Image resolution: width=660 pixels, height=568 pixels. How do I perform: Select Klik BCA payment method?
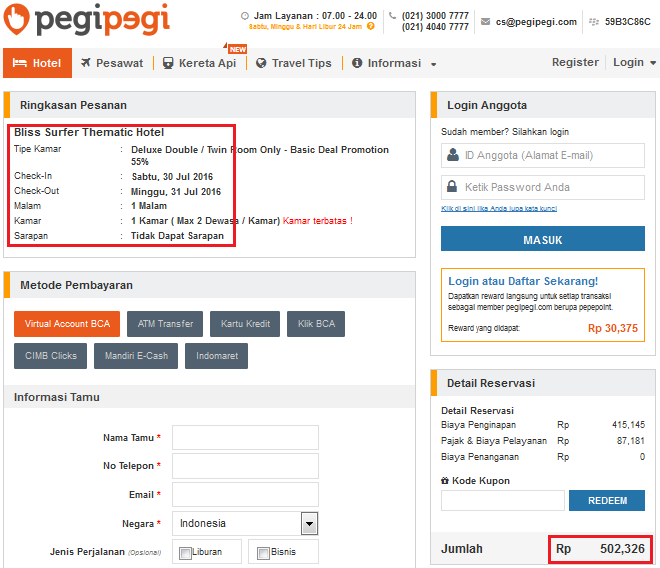(316, 324)
